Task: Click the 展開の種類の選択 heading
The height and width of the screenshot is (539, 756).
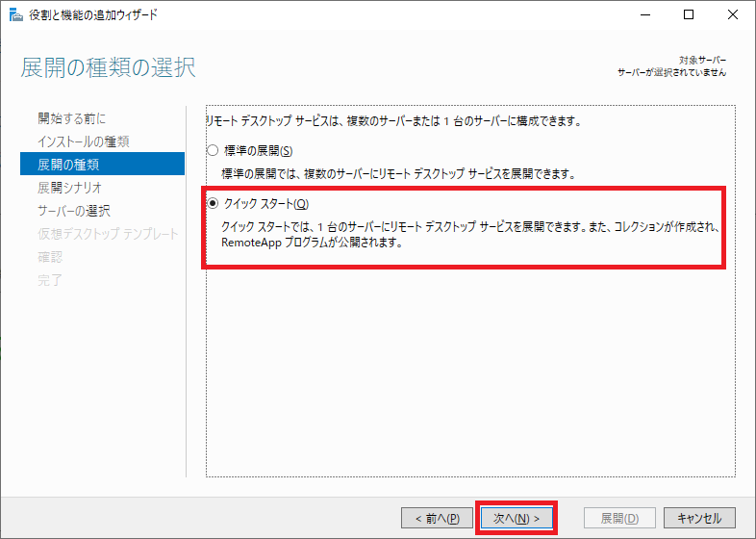Action: (x=108, y=67)
